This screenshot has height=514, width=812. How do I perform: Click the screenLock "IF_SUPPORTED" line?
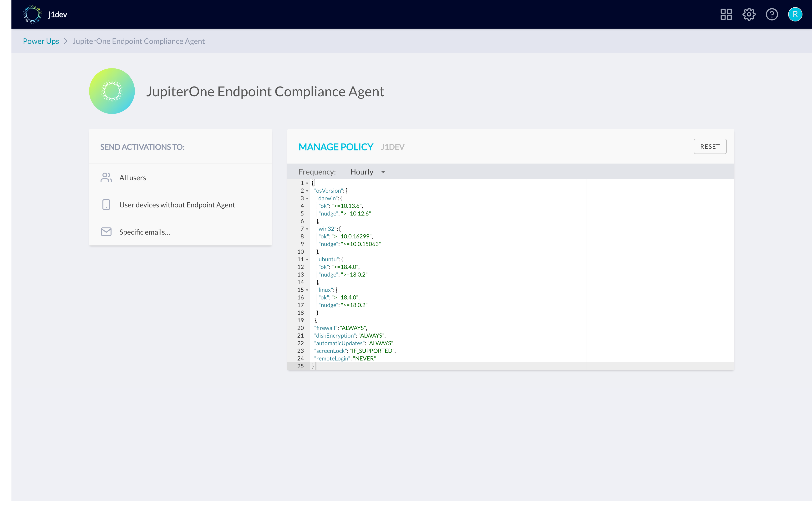[x=355, y=351]
